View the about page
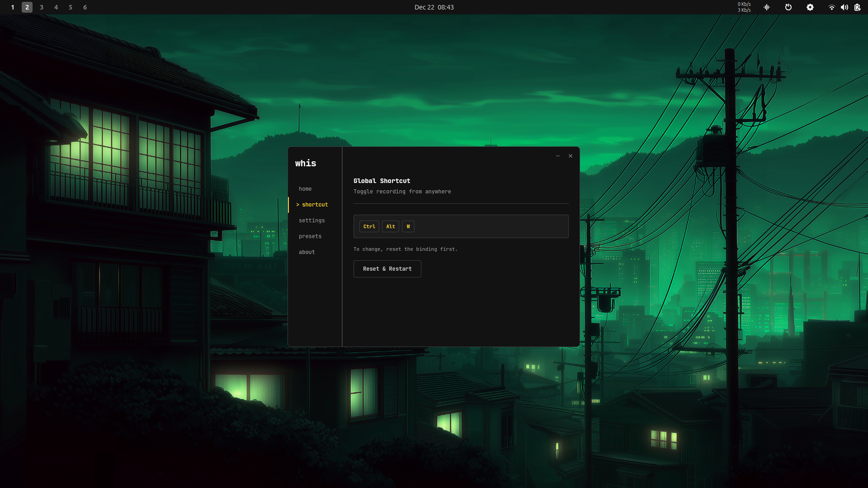 (307, 252)
